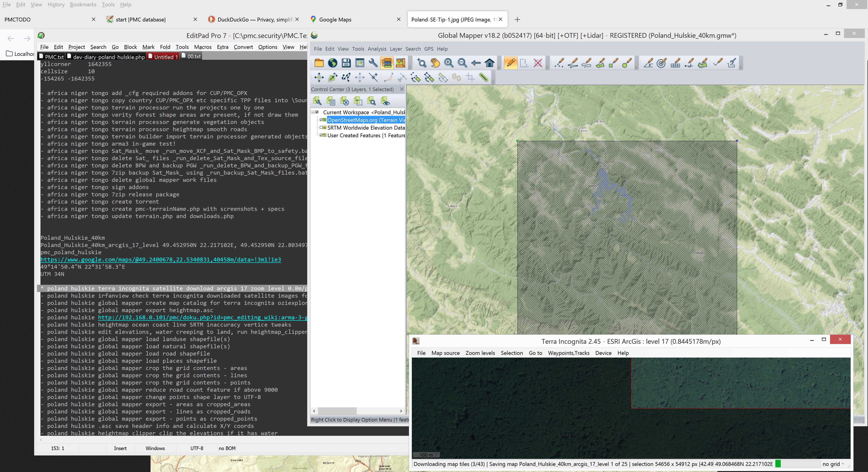Click the new browser tab plus button
Screen dimensions: 868x472
518,19
